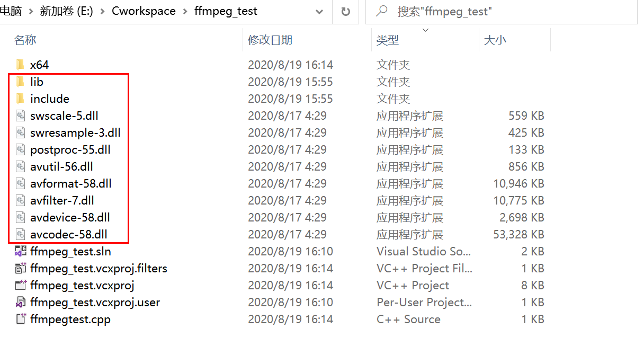Click the ffmpeg_test.sln Visual Studio icon
This screenshot has width=644, height=337.
(20, 251)
